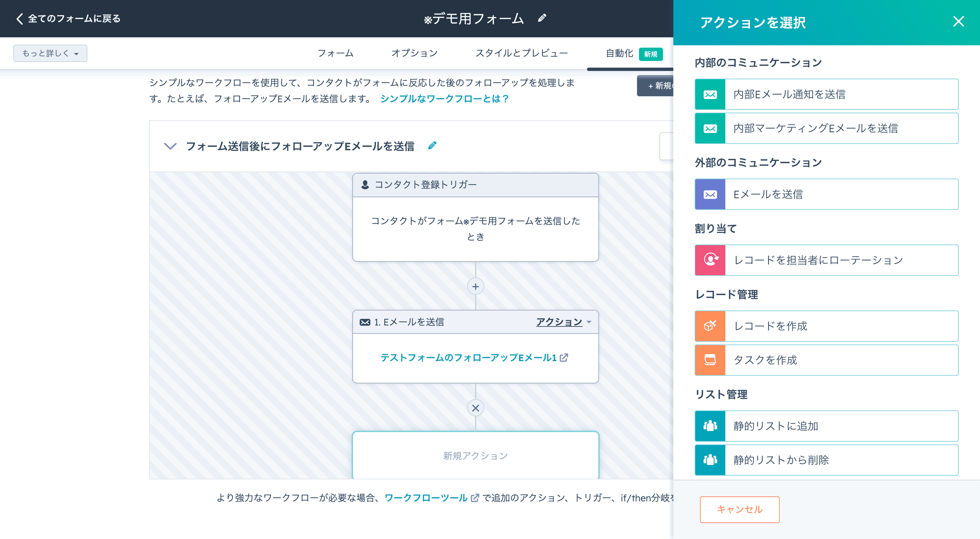This screenshot has height=539, width=980.
Task: Select purple Eメールを送信 envelope icon
Action: pos(710,194)
